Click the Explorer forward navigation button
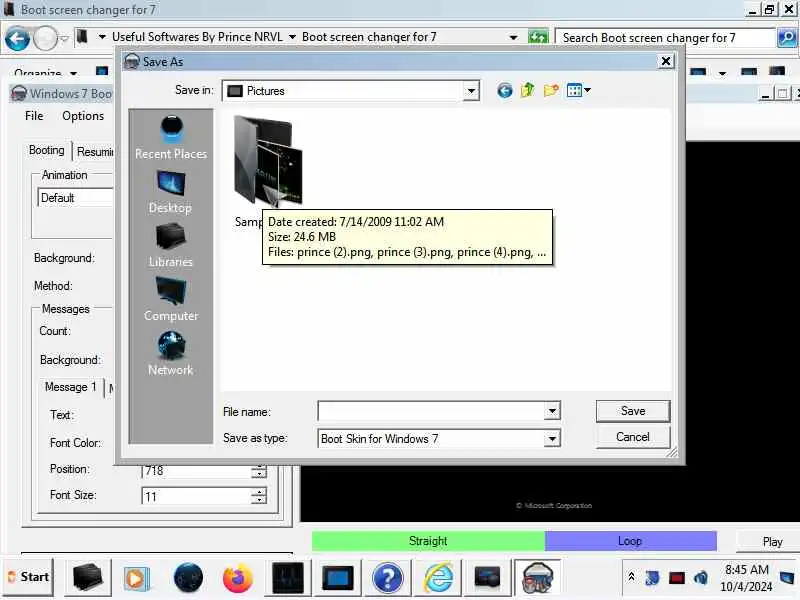The image size is (800, 600). (45, 38)
